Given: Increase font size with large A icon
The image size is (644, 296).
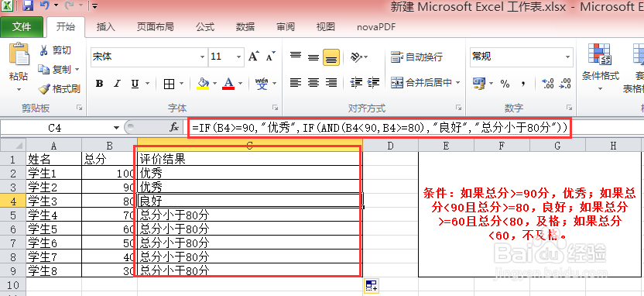Looking at the screenshot, I should [x=253, y=57].
